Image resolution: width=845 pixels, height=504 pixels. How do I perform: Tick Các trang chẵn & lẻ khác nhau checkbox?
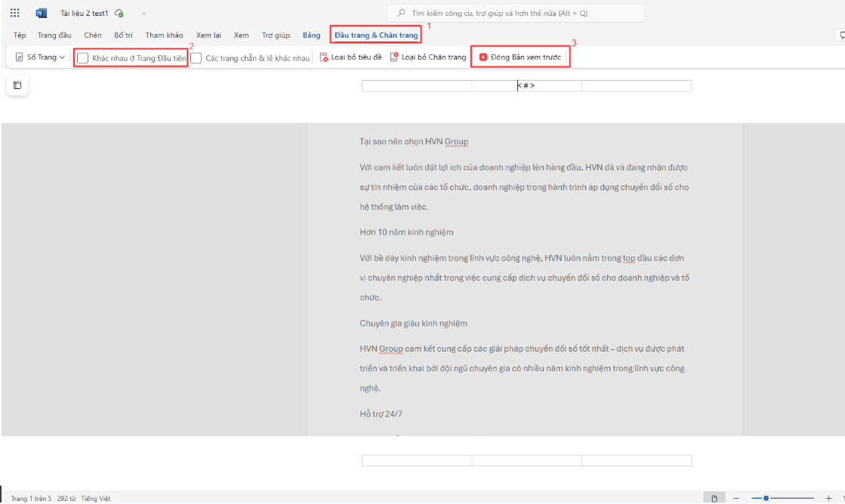[196, 58]
